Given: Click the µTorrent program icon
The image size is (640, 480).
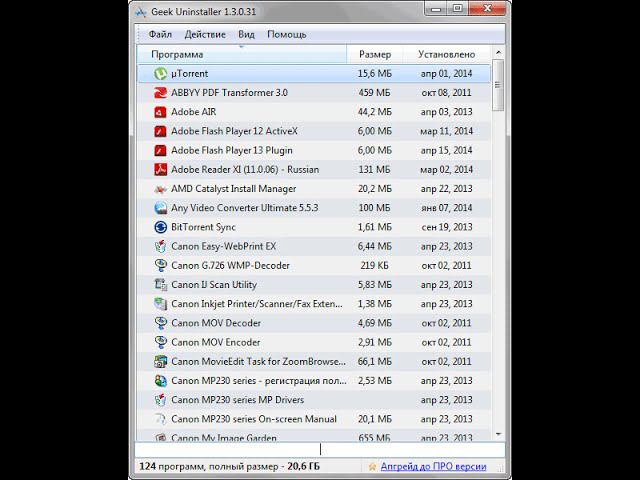Looking at the screenshot, I should point(160,73).
